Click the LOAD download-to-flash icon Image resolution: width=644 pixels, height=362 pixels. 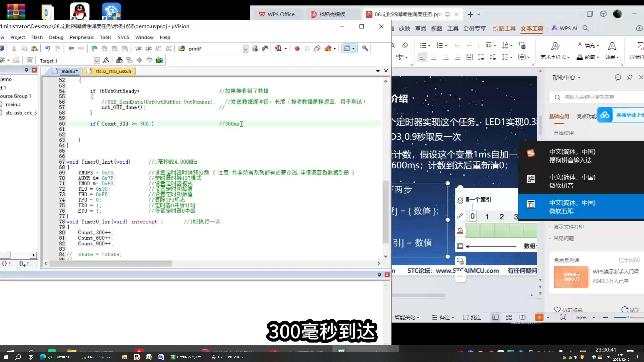(30, 60)
